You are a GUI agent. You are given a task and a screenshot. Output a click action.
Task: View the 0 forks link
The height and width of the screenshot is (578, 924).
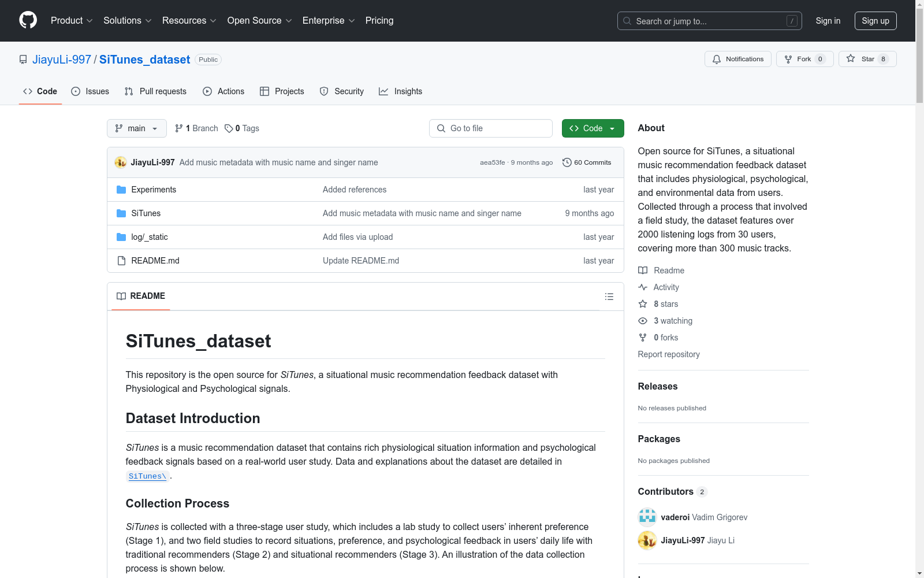point(658,338)
